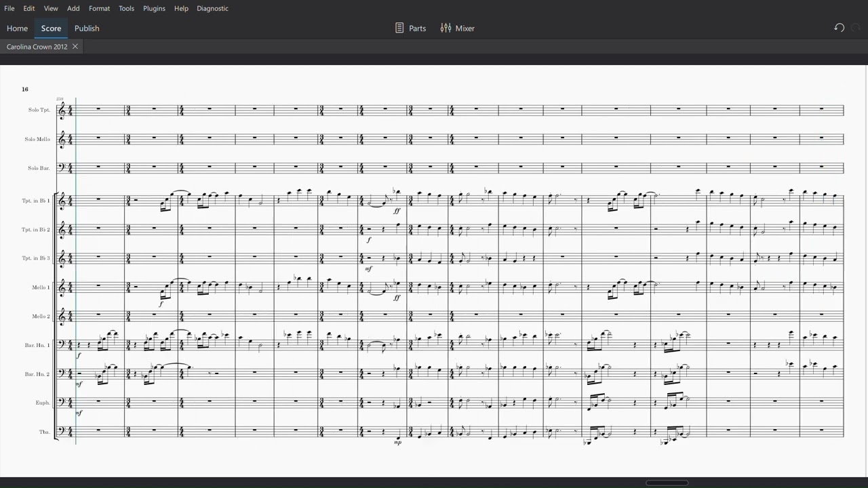
Task: Click the dimmed redo arrow icon
Action: [856, 28]
